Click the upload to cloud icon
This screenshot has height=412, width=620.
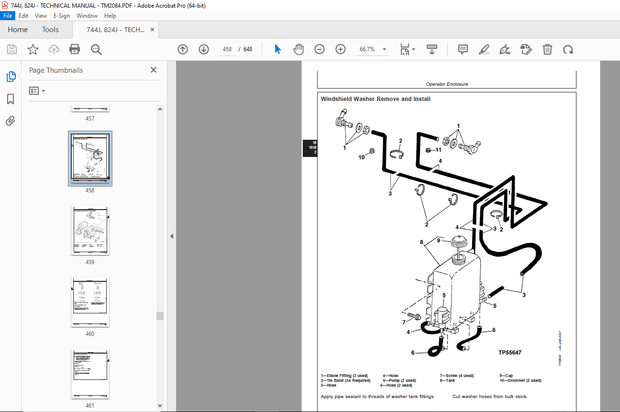click(54, 49)
